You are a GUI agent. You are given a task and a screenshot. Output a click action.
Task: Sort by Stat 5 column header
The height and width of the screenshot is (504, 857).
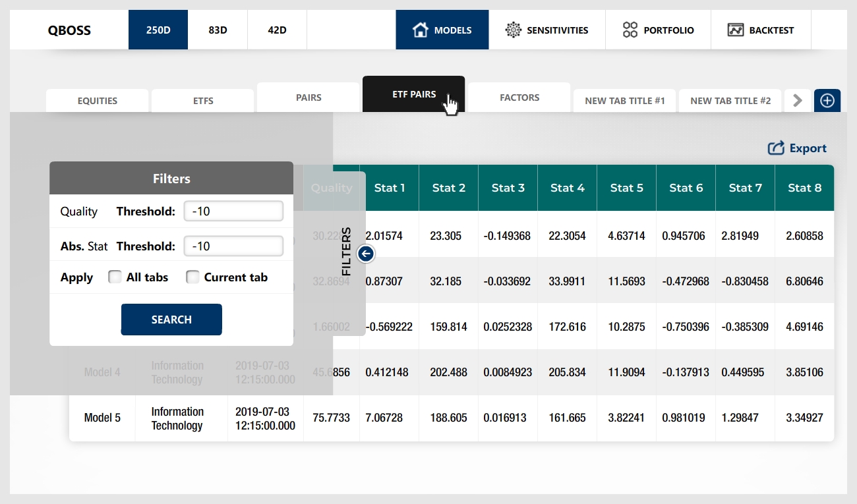point(626,188)
